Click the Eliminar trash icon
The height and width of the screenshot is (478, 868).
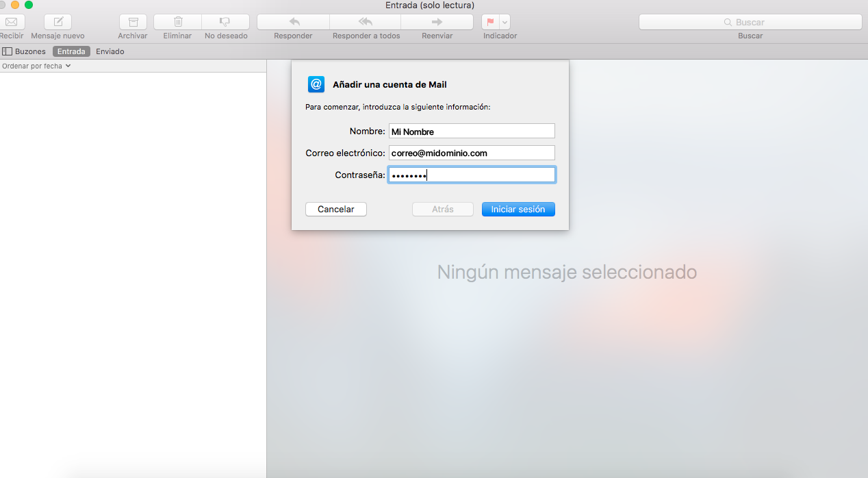point(177,22)
